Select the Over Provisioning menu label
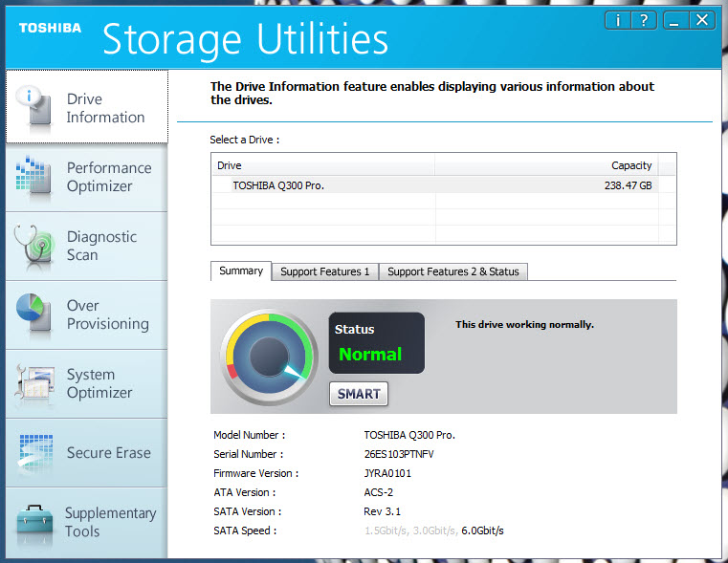 (108, 314)
